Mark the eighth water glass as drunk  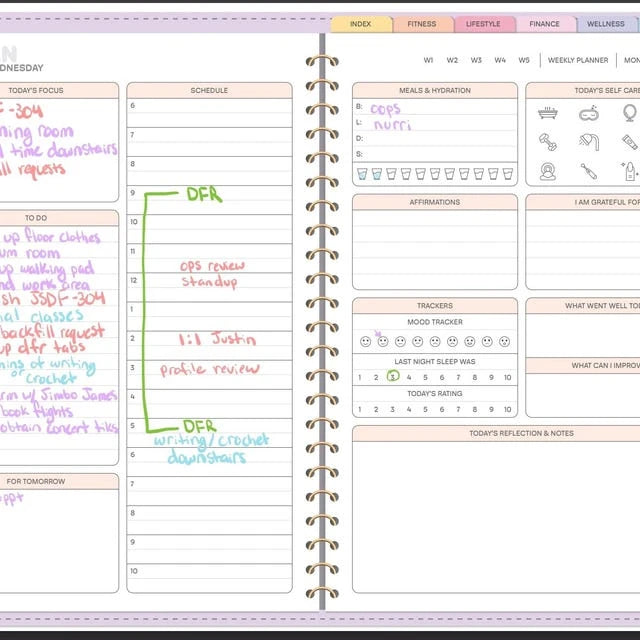coord(464,174)
